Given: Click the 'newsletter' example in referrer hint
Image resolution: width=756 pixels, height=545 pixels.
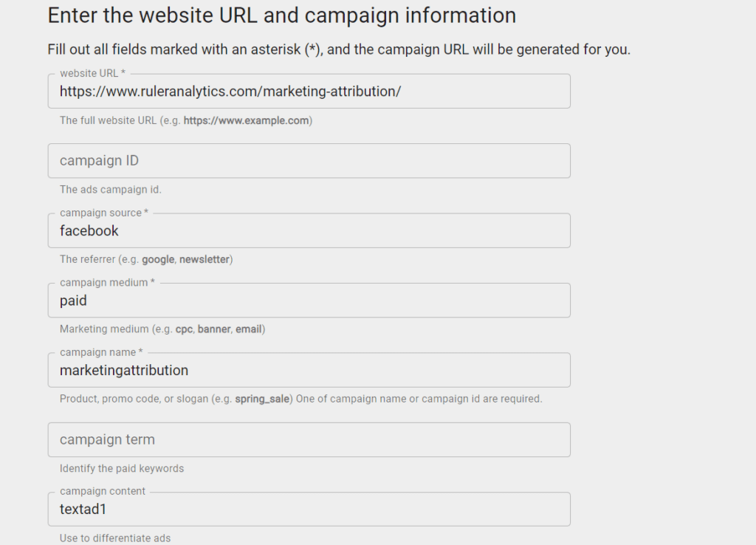Looking at the screenshot, I should (x=205, y=259).
